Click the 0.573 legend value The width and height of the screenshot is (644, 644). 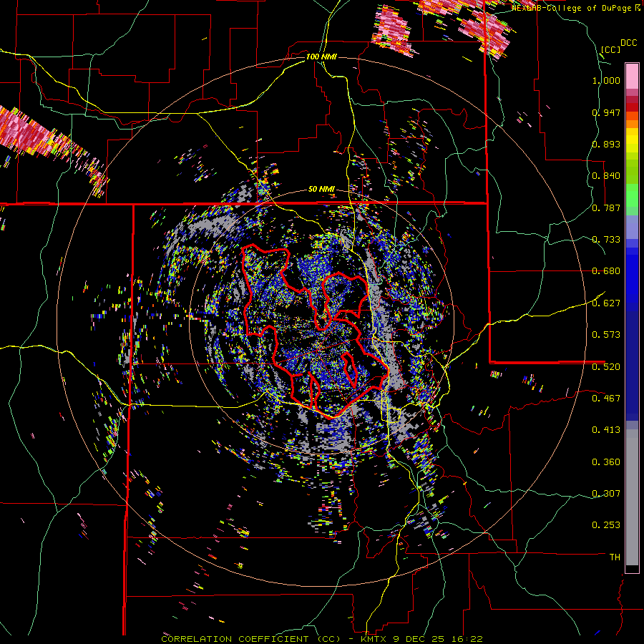point(606,335)
